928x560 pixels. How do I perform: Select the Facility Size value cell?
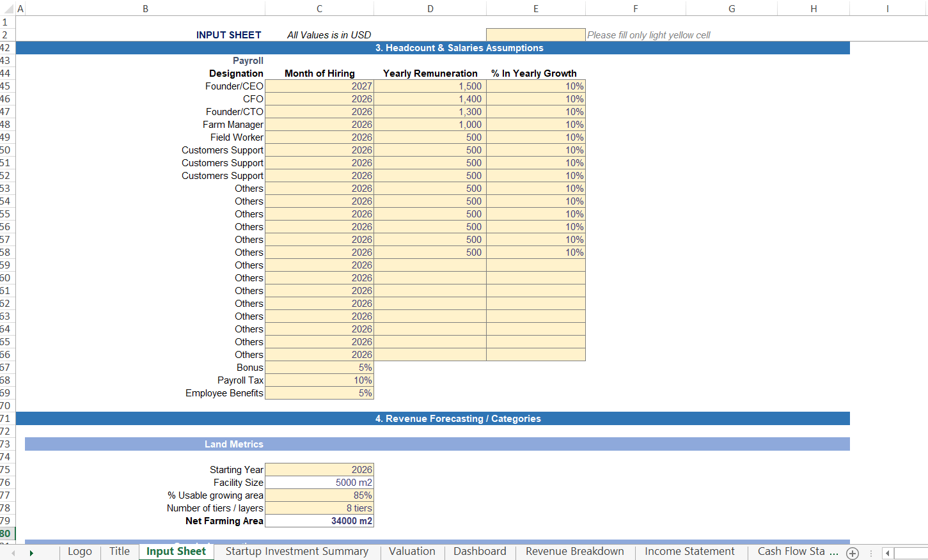(319, 483)
